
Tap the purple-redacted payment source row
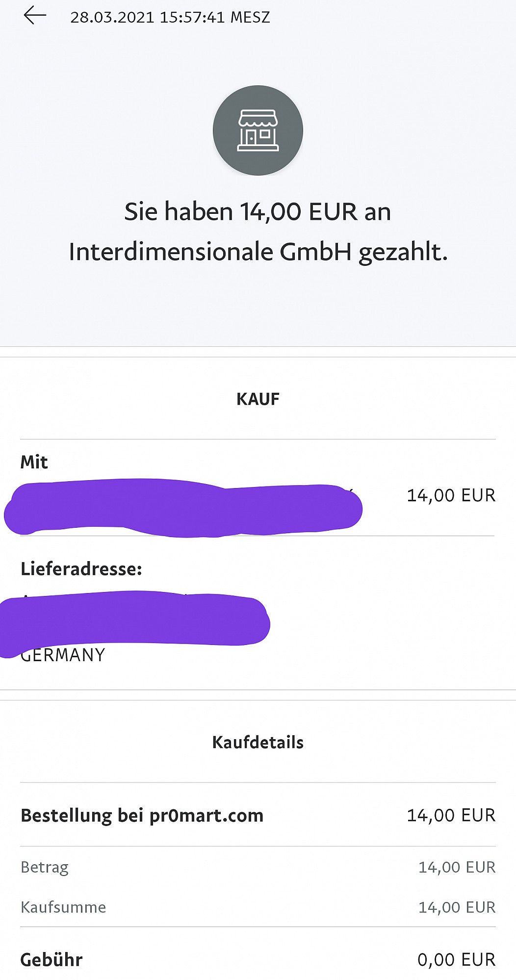click(183, 508)
